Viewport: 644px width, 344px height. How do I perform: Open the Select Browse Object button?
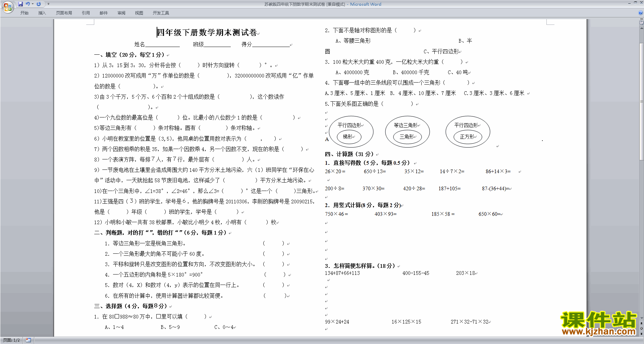[x=642, y=329]
